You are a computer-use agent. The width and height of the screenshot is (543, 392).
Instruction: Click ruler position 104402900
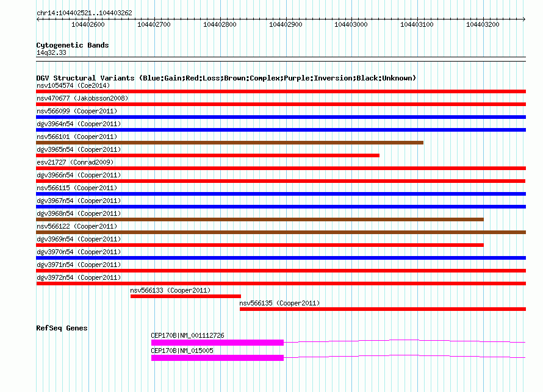pos(286,24)
